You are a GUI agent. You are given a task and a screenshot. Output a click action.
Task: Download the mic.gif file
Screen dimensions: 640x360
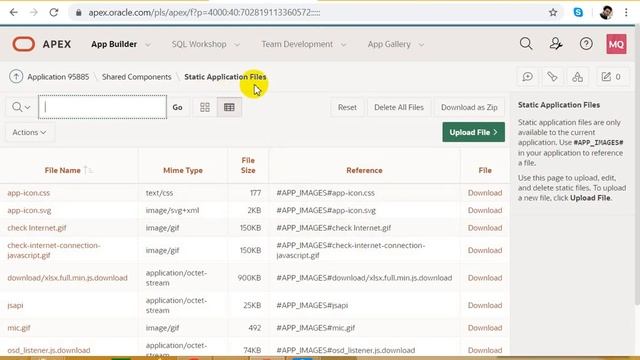(485, 328)
